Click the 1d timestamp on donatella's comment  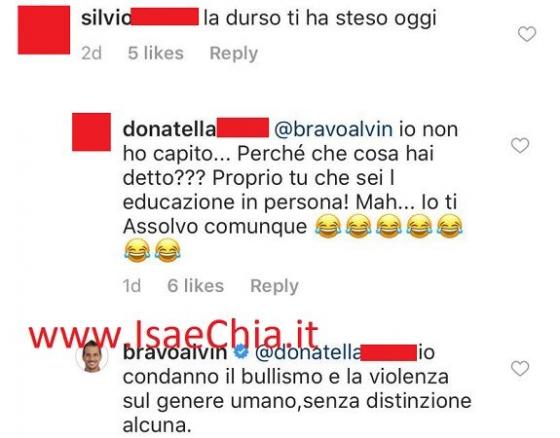pos(132,286)
